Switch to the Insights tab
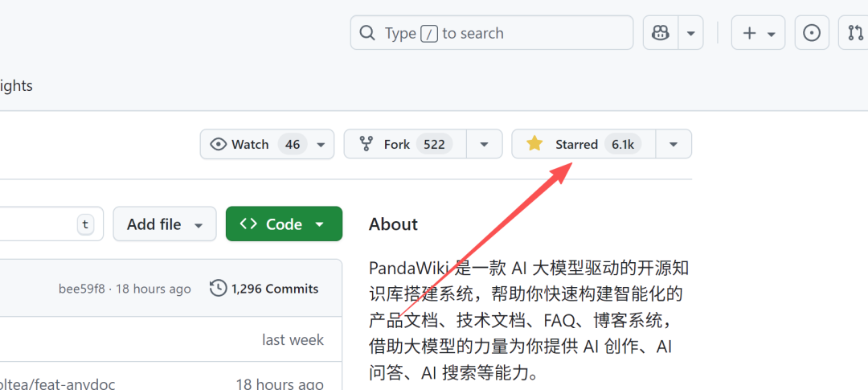 click(x=16, y=85)
